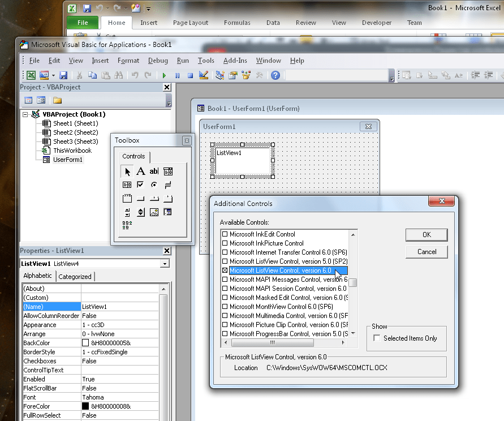504x421 pixels.
Task: Select the ListView control icon in Toolbox
Action: click(127, 225)
